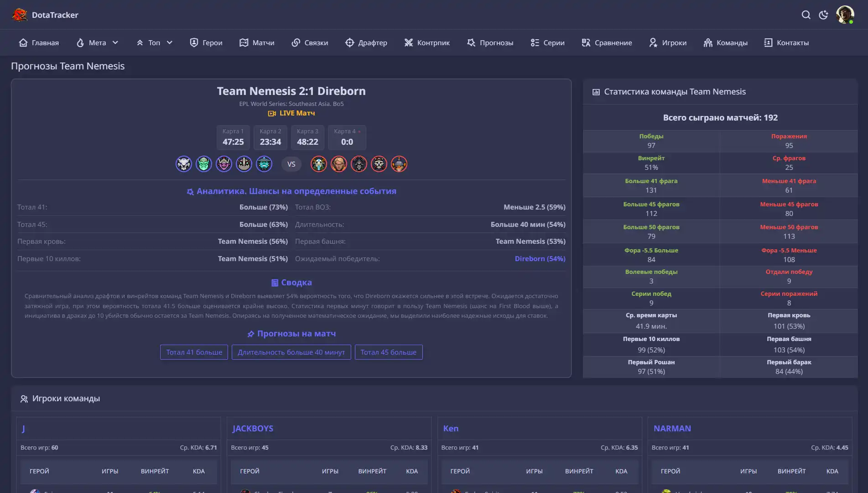Click the Team Nemesis 2:1 Direborn title
Image resolution: width=868 pixels, height=493 pixels.
click(x=291, y=91)
